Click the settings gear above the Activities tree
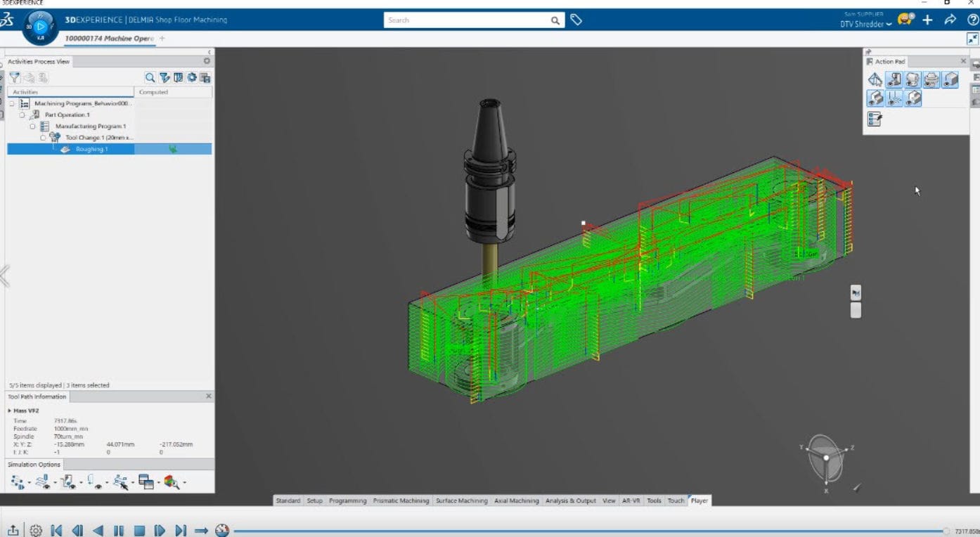980x537 pixels. click(x=193, y=77)
